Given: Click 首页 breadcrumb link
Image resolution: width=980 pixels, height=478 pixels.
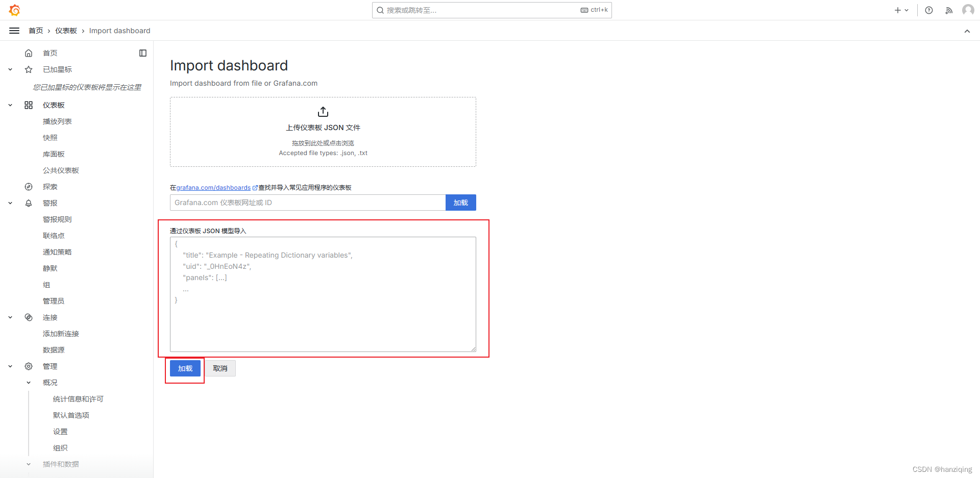Looking at the screenshot, I should tap(36, 31).
